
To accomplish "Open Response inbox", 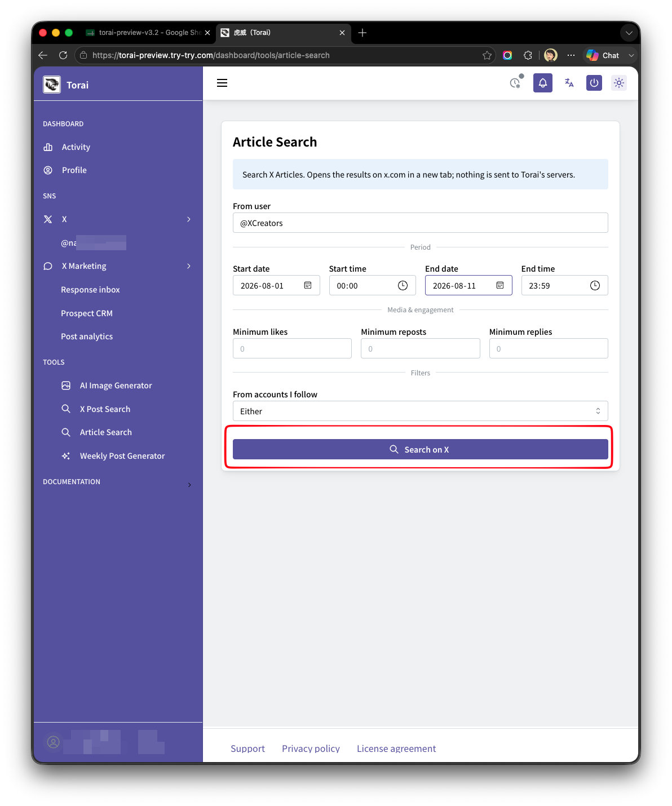I will [x=90, y=290].
